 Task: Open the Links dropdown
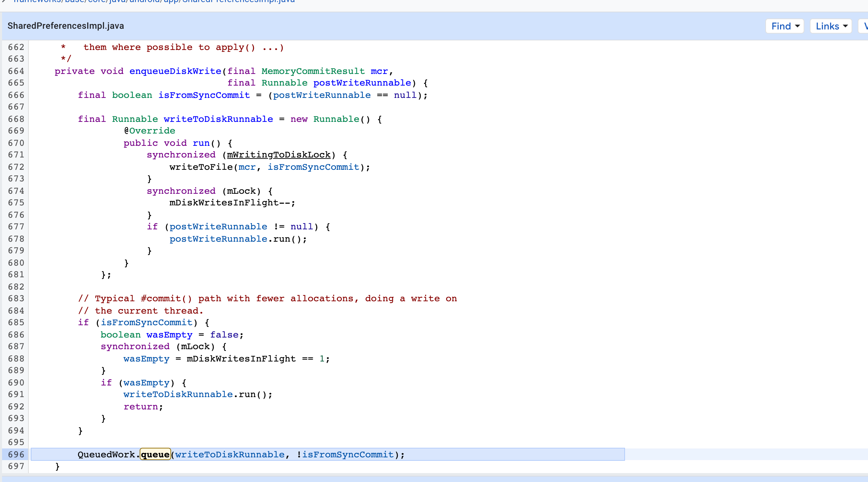[x=831, y=26]
